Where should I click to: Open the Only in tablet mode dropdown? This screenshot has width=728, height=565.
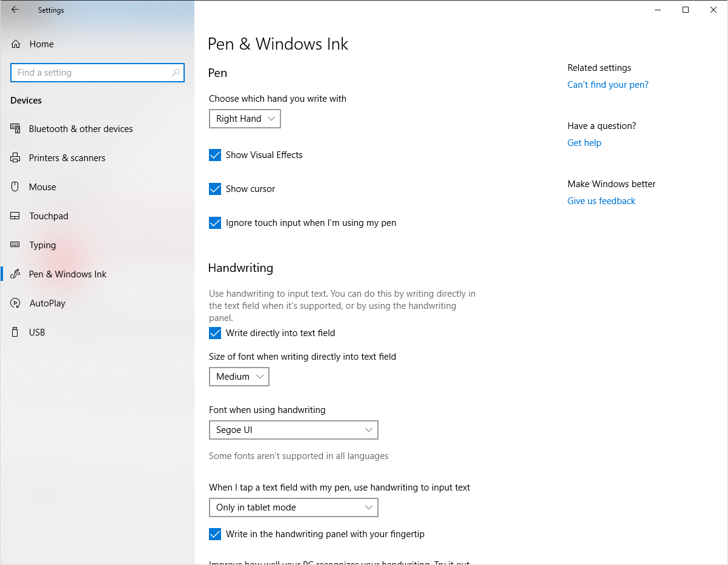click(294, 507)
